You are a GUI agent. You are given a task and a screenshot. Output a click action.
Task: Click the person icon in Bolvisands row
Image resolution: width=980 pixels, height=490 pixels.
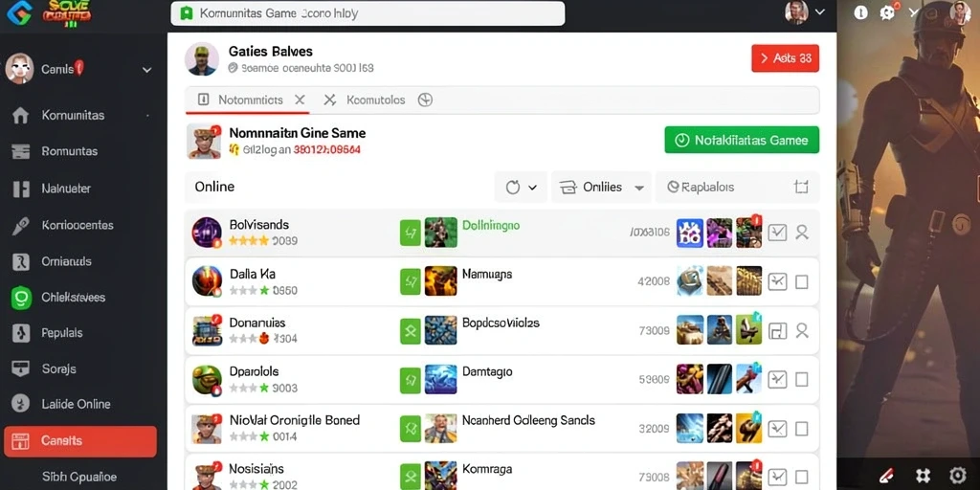point(802,234)
